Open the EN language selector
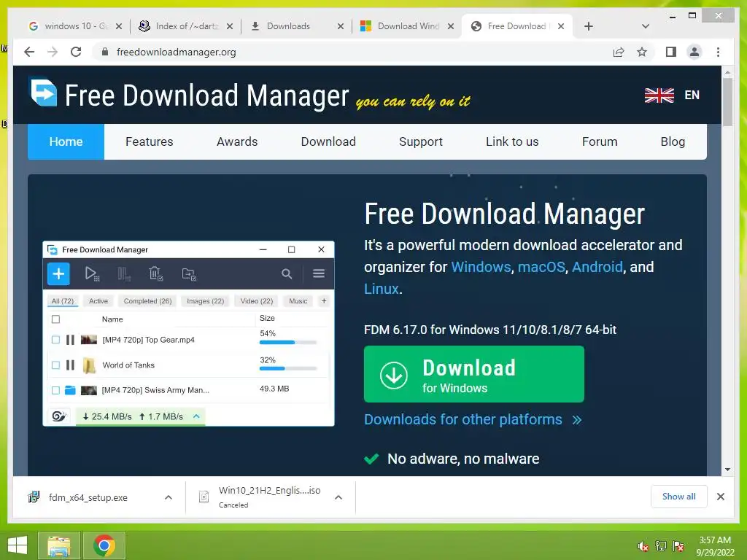The height and width of the screenshot is (560, 747). pos(692,96)
